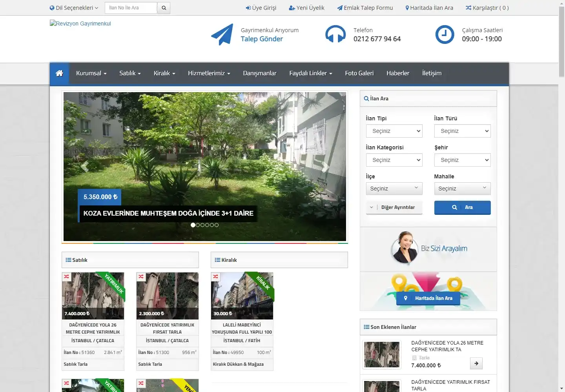Open the Faydalı Linkler menu
The height and width of the screenshot is (392, 565).
pos(311,73)
